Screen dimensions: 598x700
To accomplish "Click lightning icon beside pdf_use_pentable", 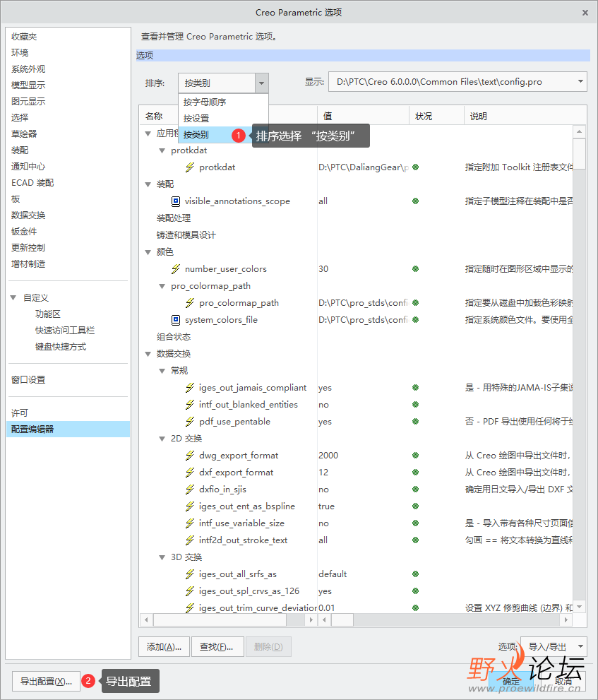I will click(190, 422).
